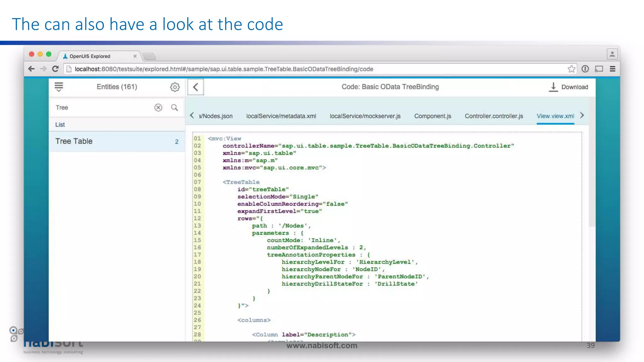Open the Nodes.json tab
The height and width of the screenshot is (362, 644).
tap(216, 116)
